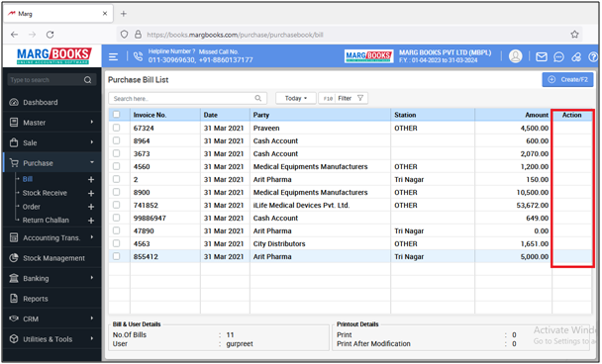Select checkbox for invoice 4563

[116, 243]
